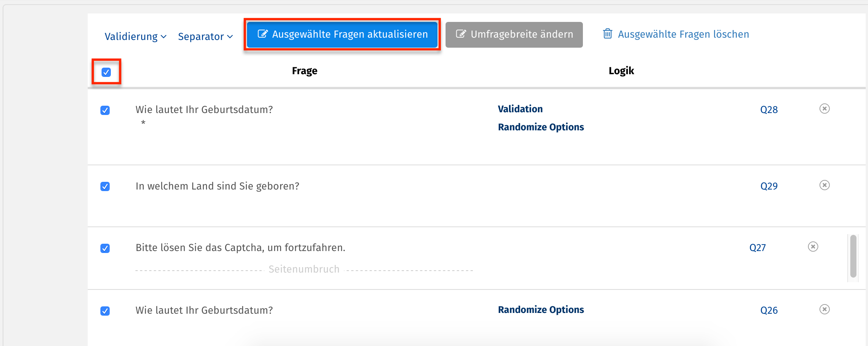Viewport: 868px width, 346px height.
Task: Remove the Captcha question via its X icon
Action: tap(813, 247)
